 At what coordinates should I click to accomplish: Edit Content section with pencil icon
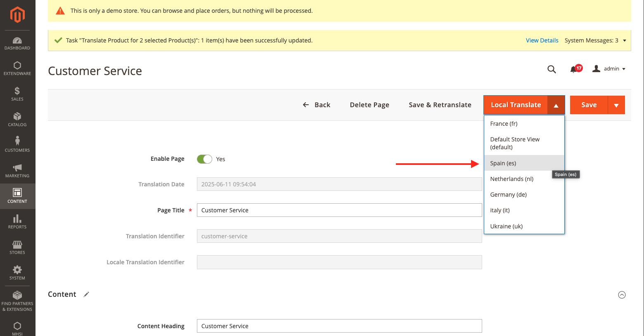pos(86,294)
